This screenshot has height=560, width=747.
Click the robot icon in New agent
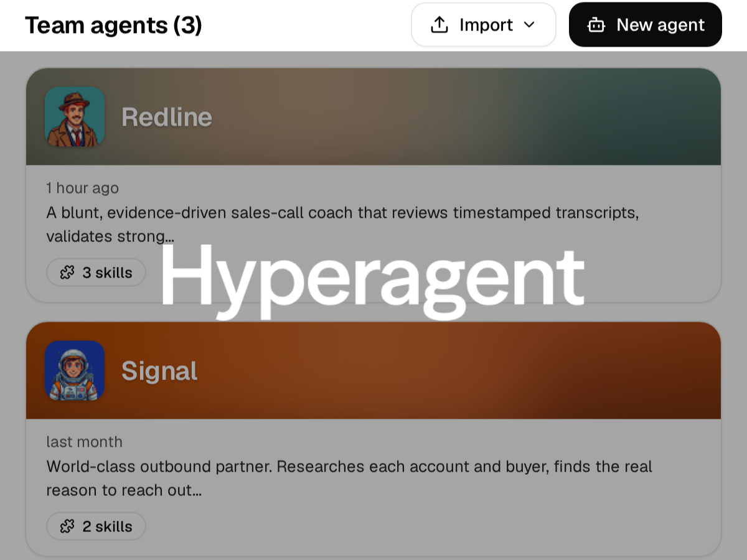tap(596, 25)
